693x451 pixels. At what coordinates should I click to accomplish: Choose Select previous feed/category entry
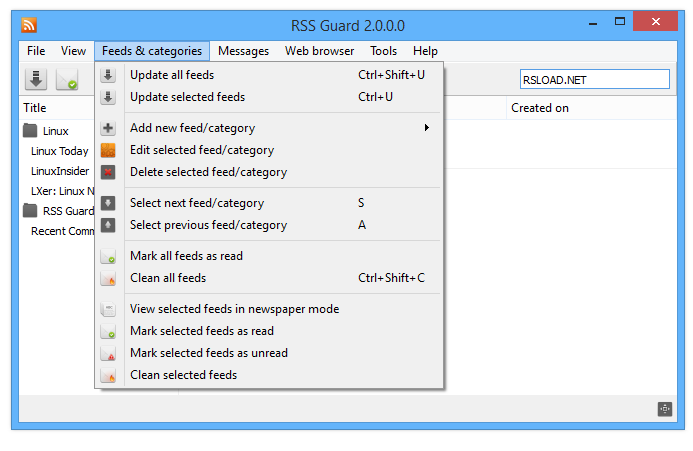pos(269,225)
